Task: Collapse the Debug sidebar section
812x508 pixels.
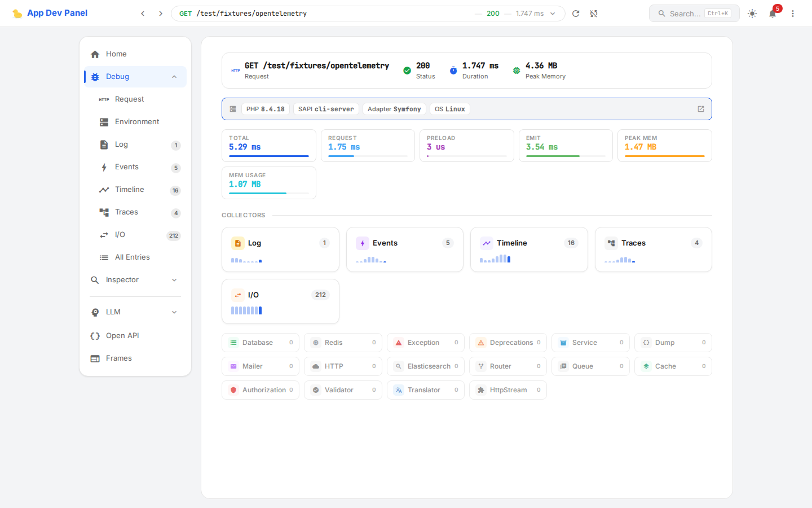Action: [174, 77]
